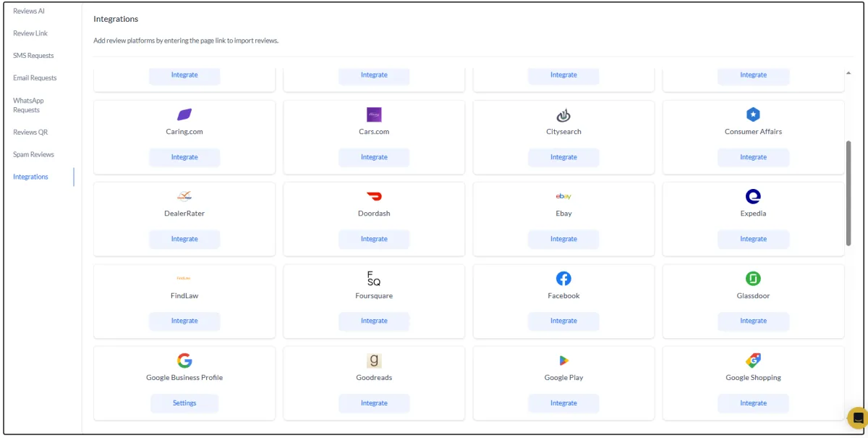
Task: Integrate the Cars.com platform
Action: pos(374,157)
